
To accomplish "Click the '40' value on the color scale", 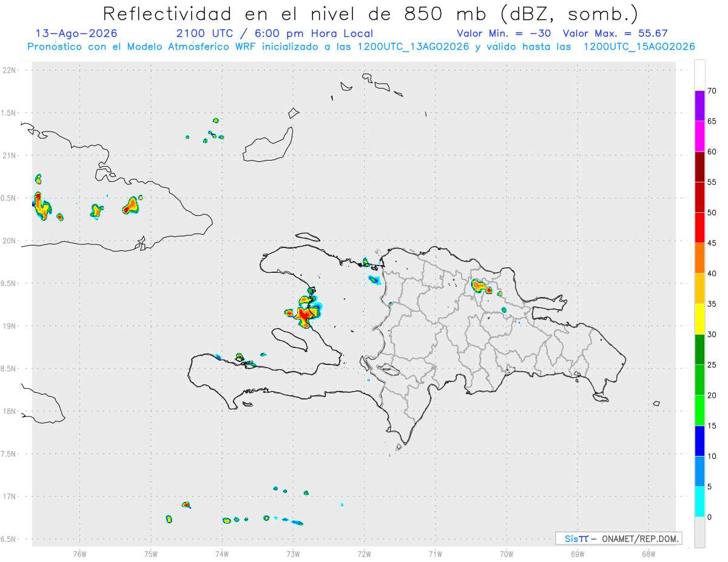I will coord(712,273).
